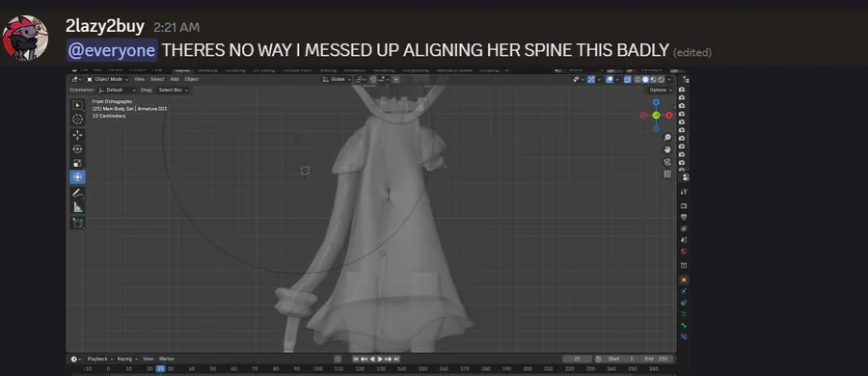Viewport: 868px width, 376px height.
Task: Open the Tool properties tab icon
Action: (x=684, y=192)
